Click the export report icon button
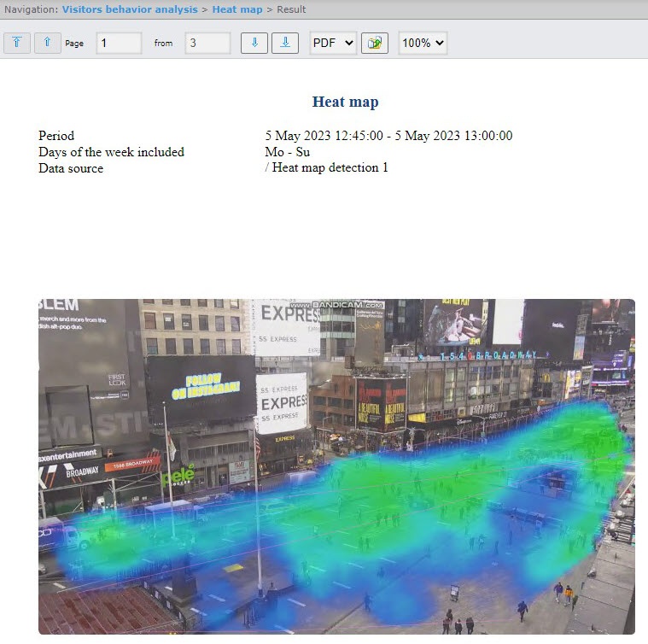Screen dimensions: 648x644 click(375, 43)
